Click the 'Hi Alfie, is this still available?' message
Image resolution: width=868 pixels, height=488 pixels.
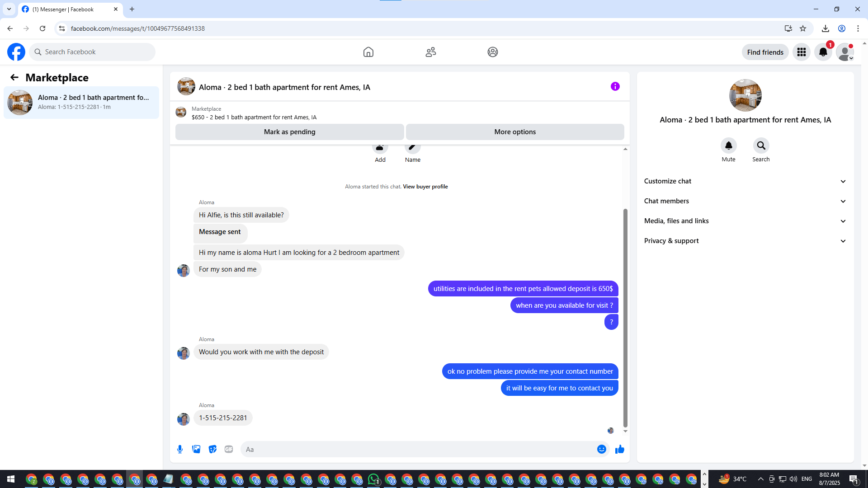point(241,215)
